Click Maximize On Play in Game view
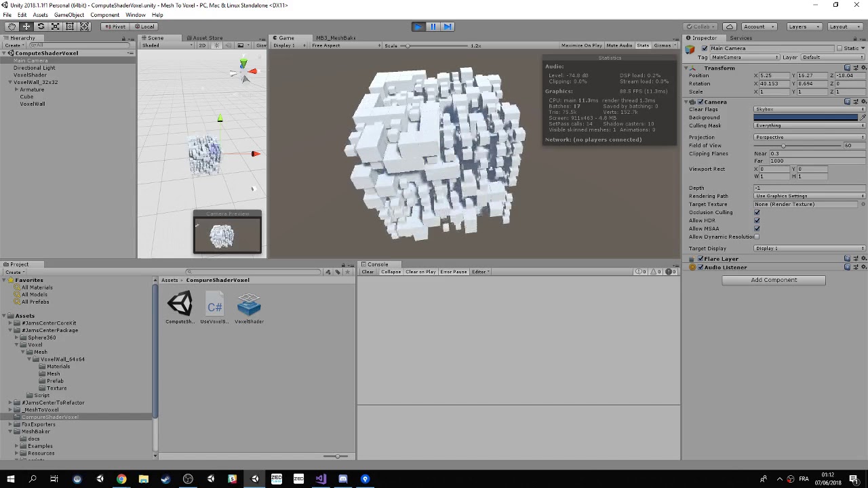 point(582,45)
